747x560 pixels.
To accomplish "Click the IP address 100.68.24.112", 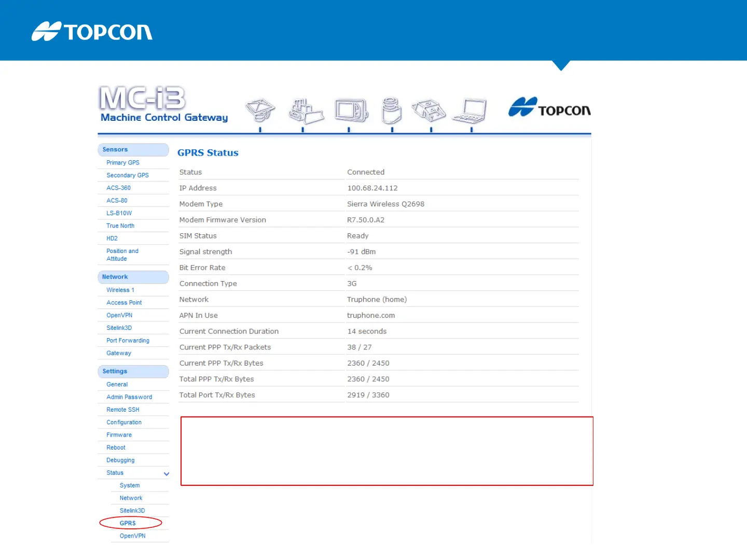I will 372,188.
